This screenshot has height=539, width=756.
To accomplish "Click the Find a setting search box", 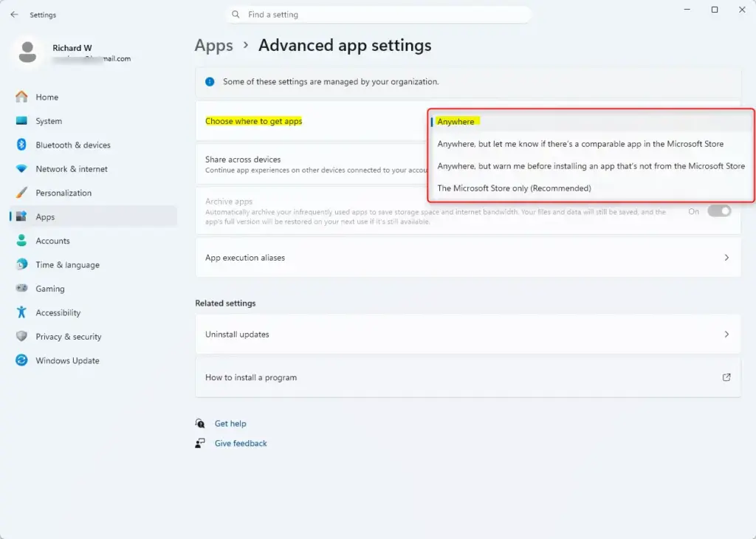I will (379, 15).
